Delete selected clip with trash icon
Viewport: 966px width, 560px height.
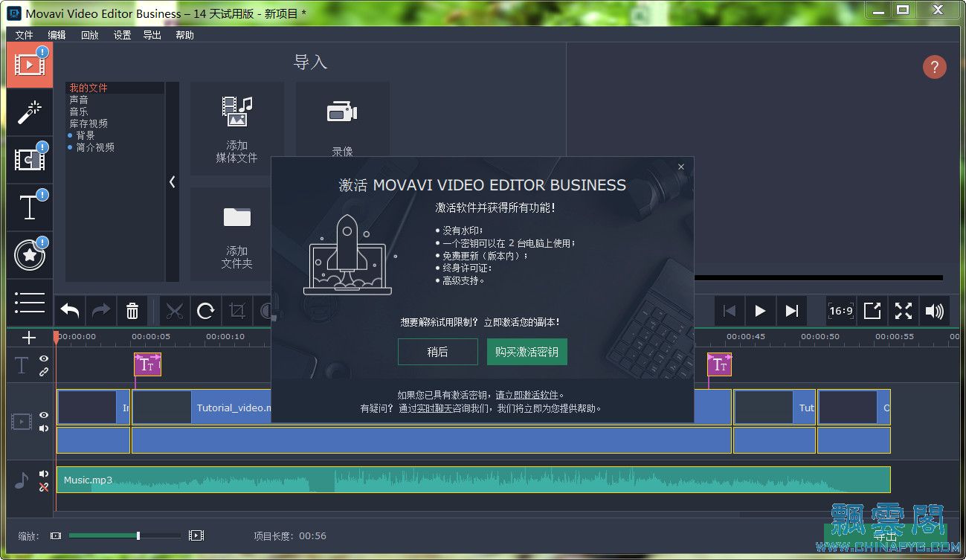click(132, 311)
